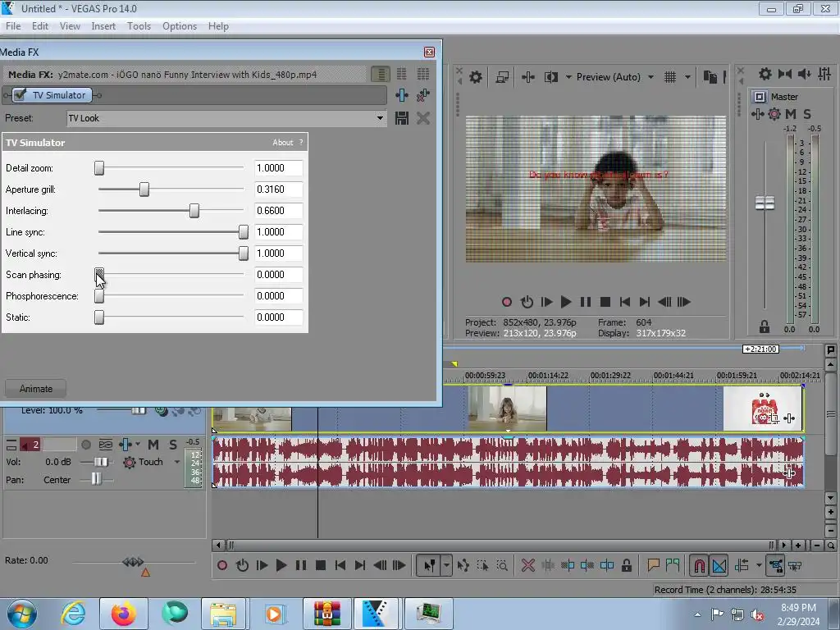Toggle Solo on audio track 2

point(173,445)
